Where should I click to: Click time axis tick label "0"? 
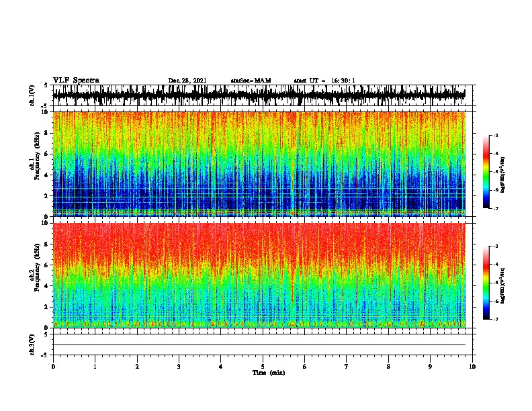point(53,367)
